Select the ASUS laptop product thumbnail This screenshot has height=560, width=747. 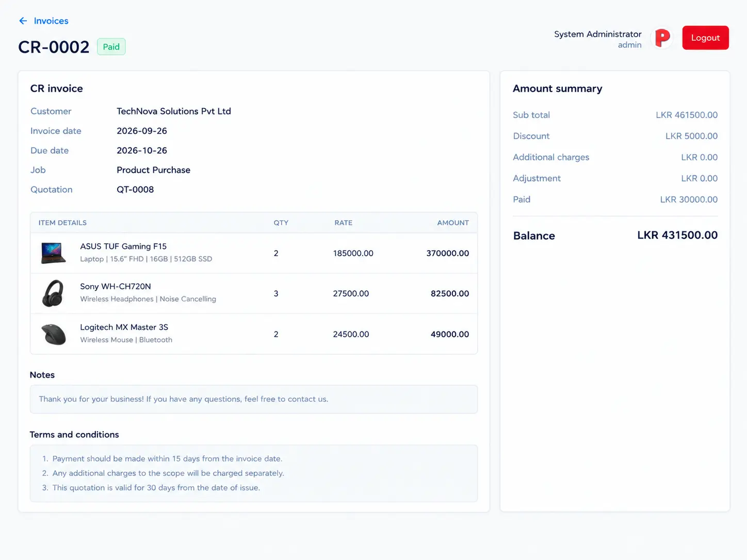click(53, 253)
